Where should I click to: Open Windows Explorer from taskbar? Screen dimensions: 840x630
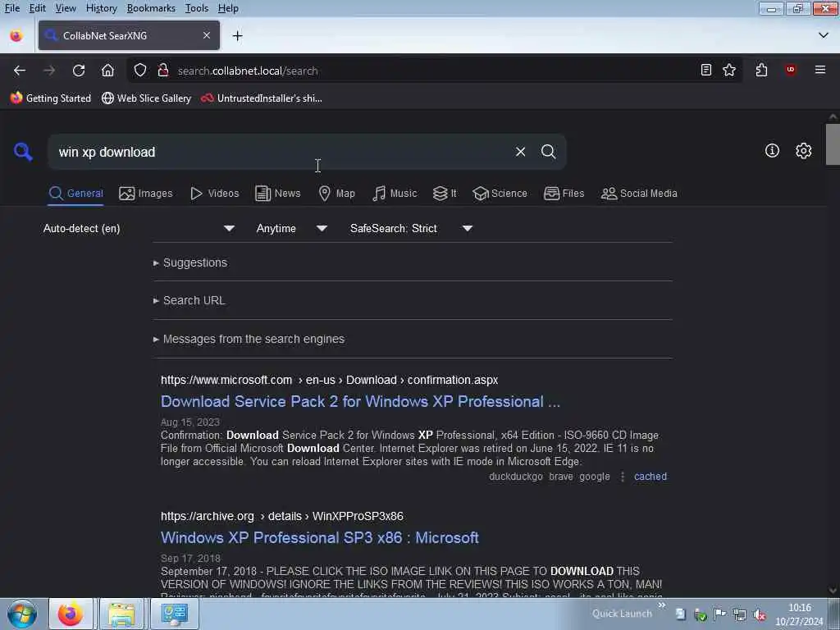[x=121, y=614]
